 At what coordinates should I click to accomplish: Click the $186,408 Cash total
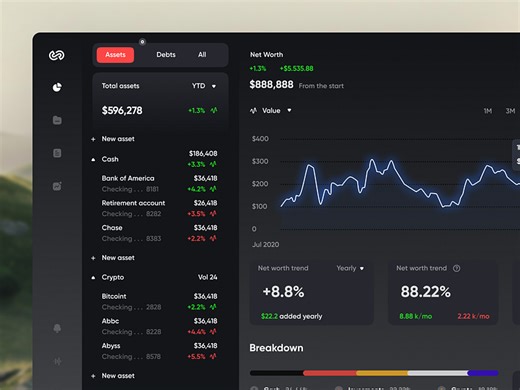pos(203,154)
